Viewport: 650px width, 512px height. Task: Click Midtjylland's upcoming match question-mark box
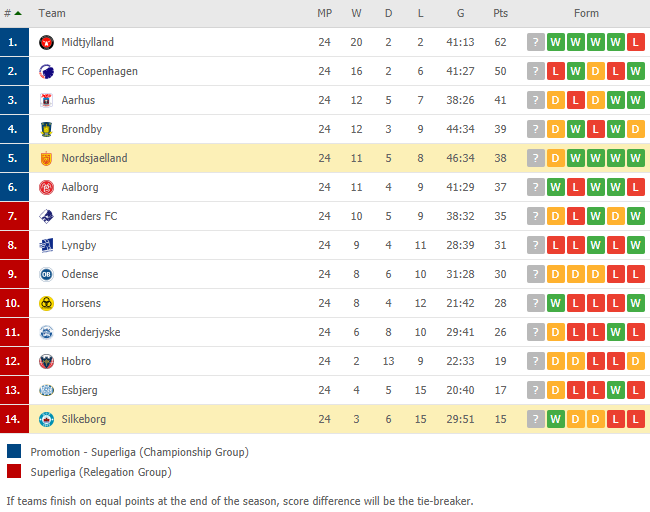coord(536,42)
